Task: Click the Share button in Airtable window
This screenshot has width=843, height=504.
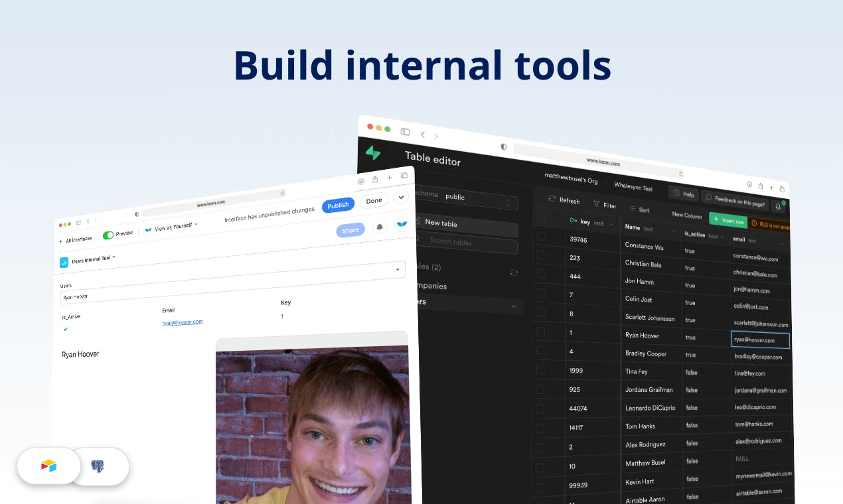Action: pos(350,230)
